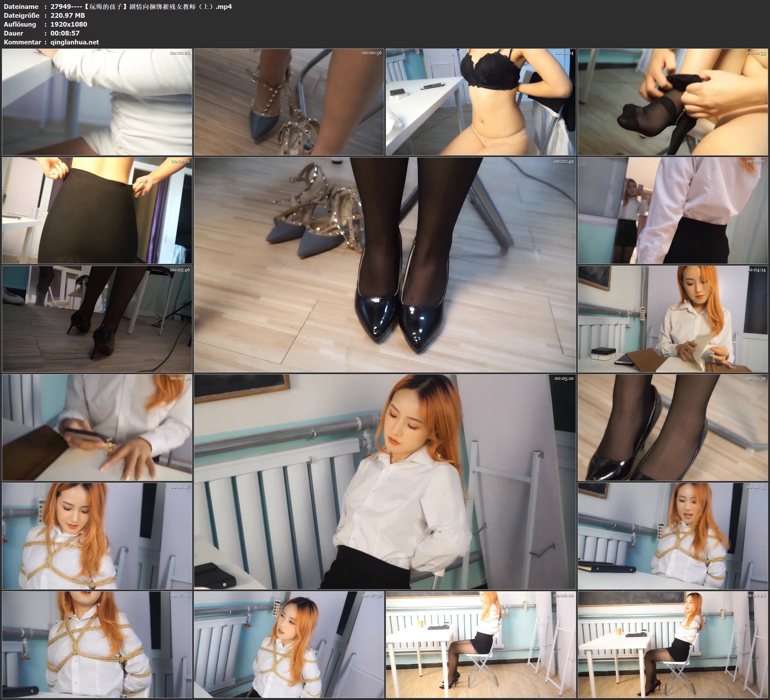Click the large frame timestamped 00:02:49

[x=385, y=264]
